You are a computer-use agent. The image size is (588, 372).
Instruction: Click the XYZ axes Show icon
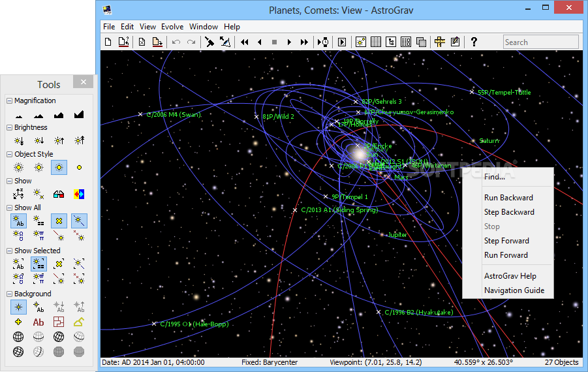18,194
